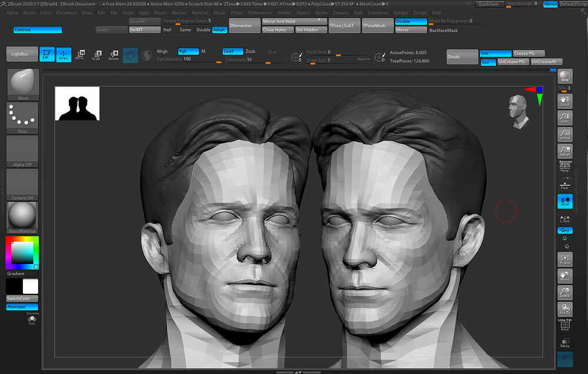The width and height of the screenshot is (588, 374).
Task: Open the Preferences menu
Action: coord(259,13)
